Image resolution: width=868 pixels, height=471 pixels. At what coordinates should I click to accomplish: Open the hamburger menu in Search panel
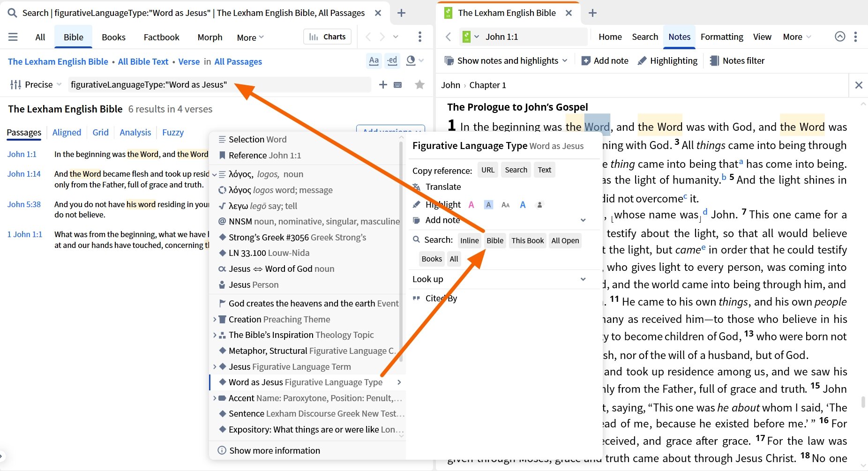[13, 37]
